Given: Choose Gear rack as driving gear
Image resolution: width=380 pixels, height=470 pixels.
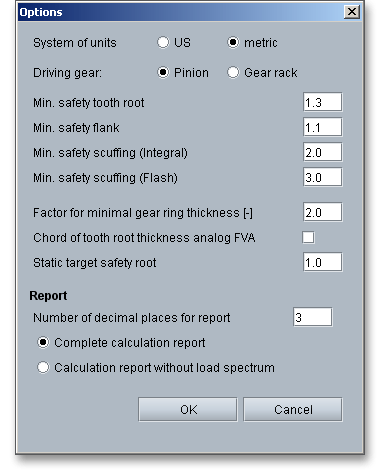Looking at the screenshot, I should (x=233, y=72).
